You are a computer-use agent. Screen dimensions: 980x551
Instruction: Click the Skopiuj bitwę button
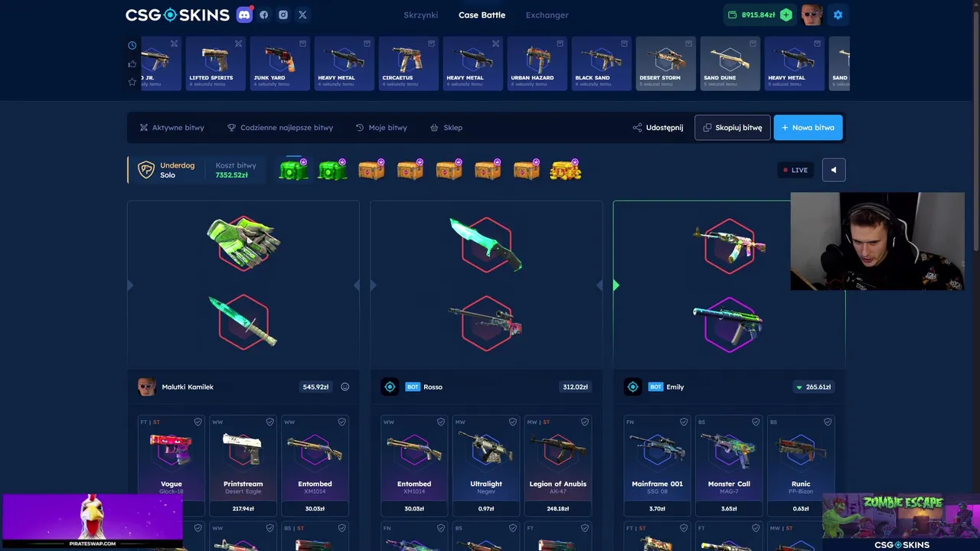coord(733,128)
